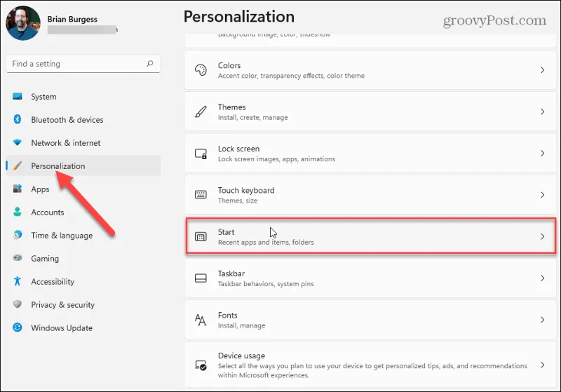Image resolution: width=561 pixels, height=392 pixels.
Task: Click the Brian Burgess account name
Action: 72,19
